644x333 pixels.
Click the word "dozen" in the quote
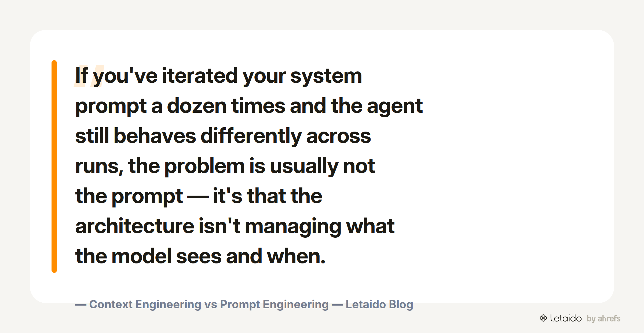point(197,106)
